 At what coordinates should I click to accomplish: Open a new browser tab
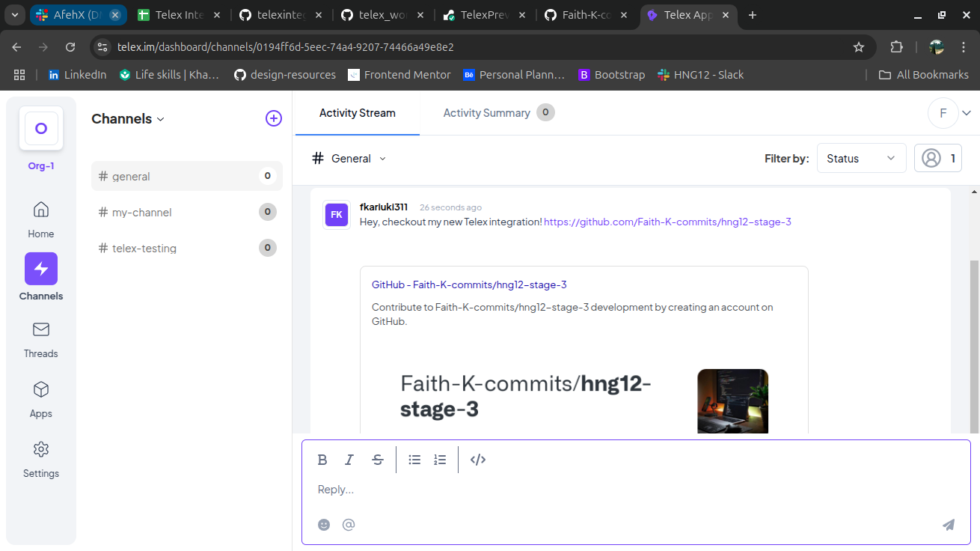(x=753, y=15)
